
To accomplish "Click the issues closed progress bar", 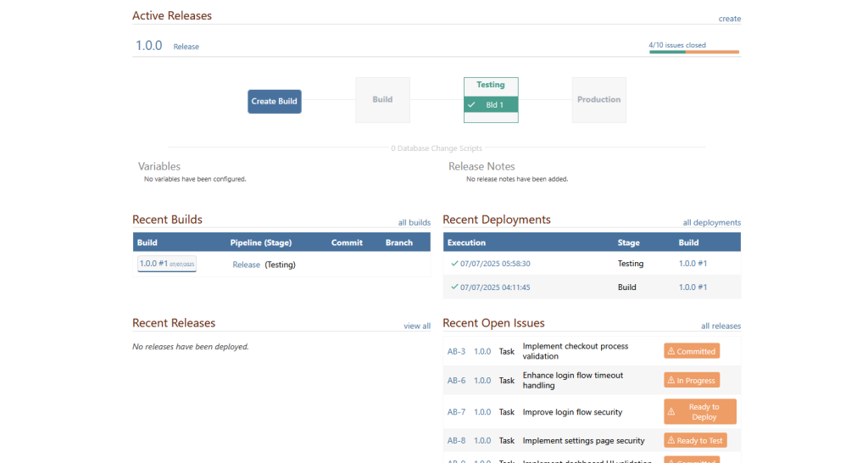I will (x=693, y=52).
